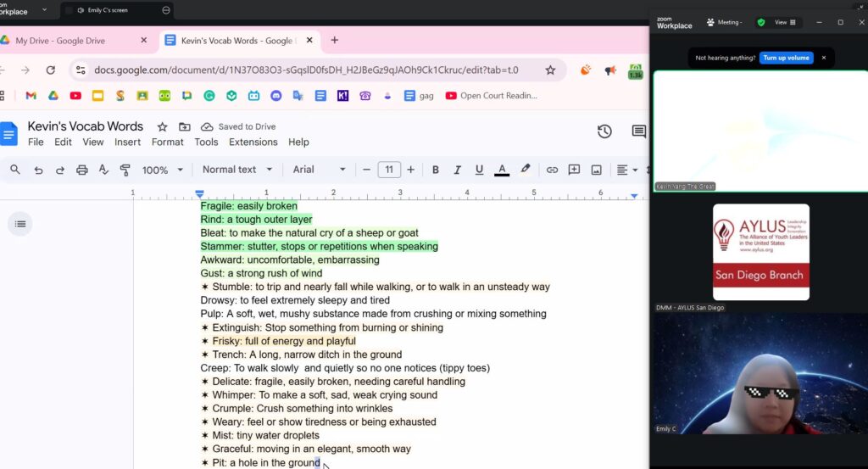868x469 pixels.
Task: Click the Zoom View button
Action: 785,22
